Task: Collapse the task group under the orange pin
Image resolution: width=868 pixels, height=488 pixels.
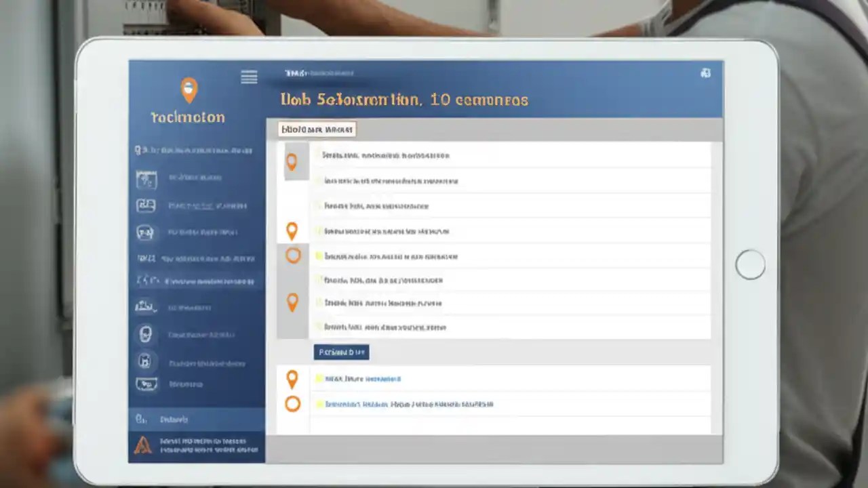Action: click(x=292, y=231)
